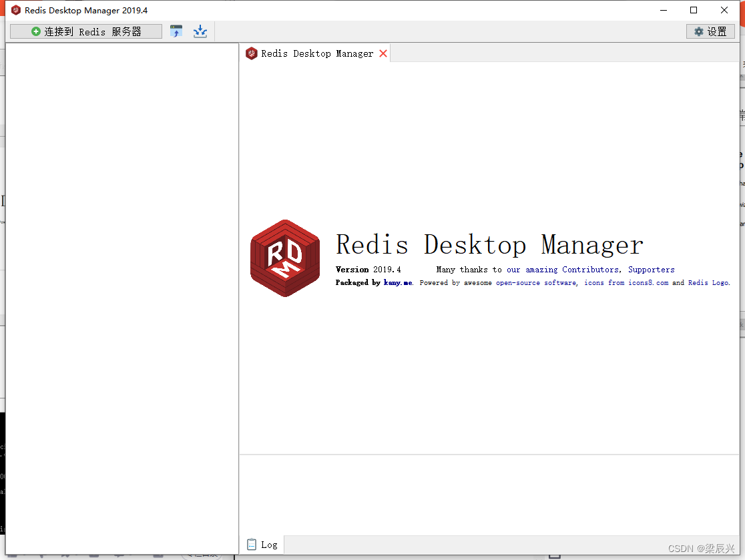The height and width of the screenshot is (560, 745).
Task: Open the Log tab
Action: 262,545
